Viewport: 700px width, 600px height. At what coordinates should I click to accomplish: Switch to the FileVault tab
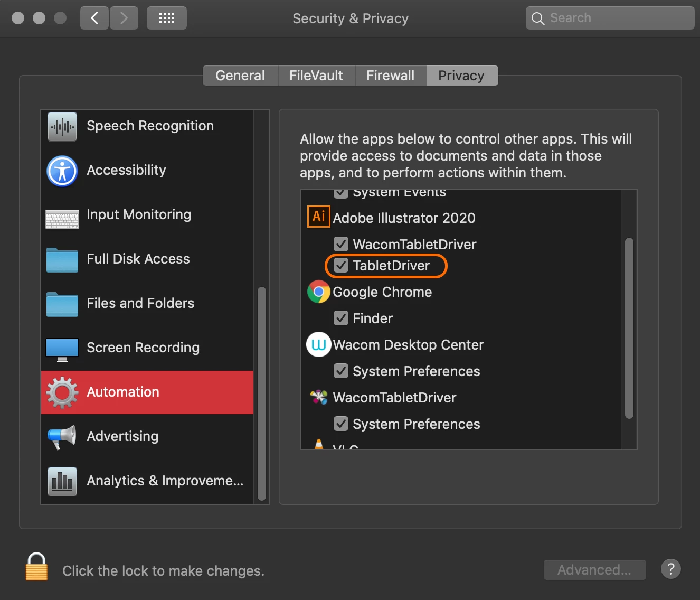coord(316,76)
